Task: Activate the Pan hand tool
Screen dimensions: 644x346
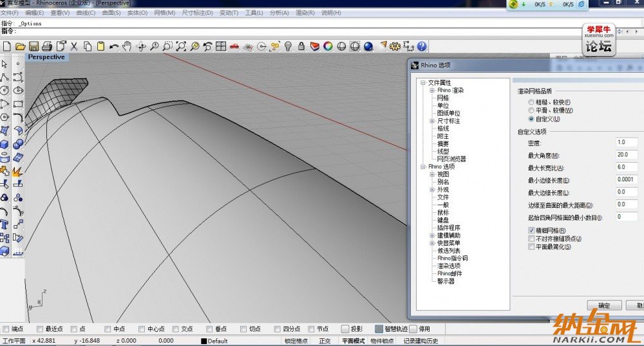Action: (x=128, y=46)
